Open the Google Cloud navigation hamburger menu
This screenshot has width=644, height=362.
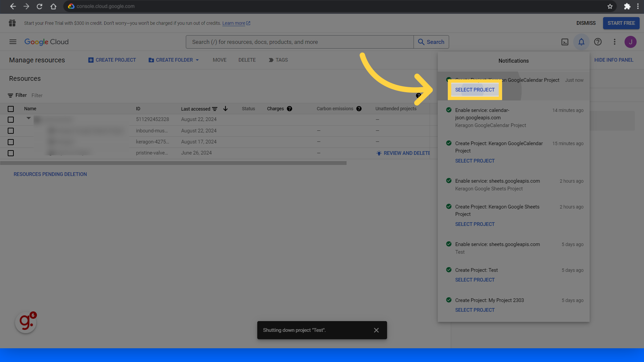(13, 42)
